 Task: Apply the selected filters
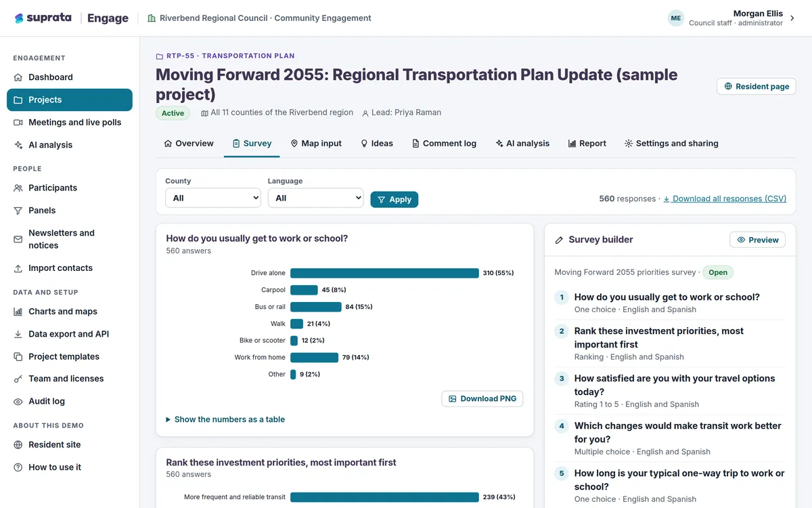(x=394, y=199)
